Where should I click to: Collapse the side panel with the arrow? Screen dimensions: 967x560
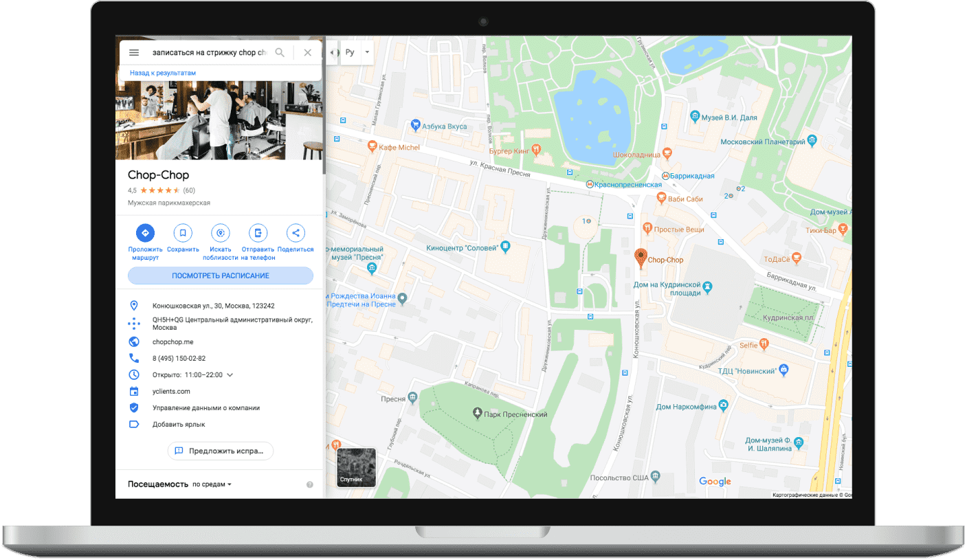coord(333,52)
